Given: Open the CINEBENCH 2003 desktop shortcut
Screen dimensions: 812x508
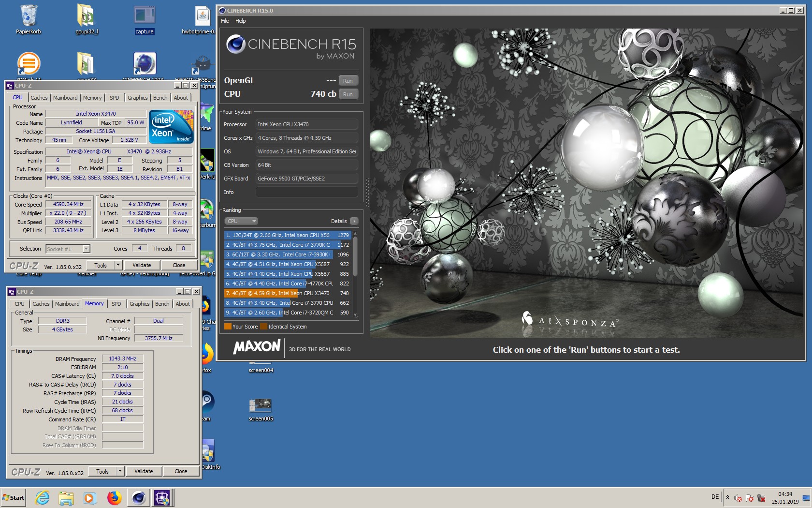Looking at the screenshot, I should (144, 65).
